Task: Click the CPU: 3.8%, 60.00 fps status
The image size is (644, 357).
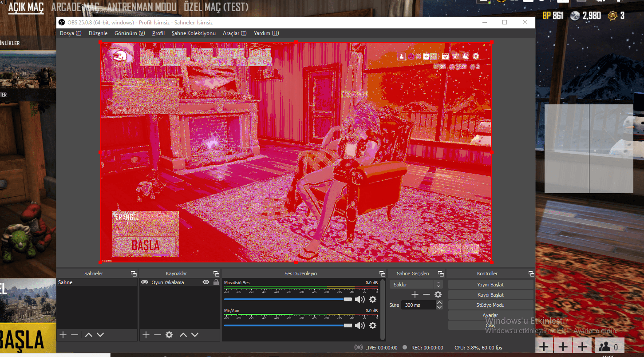Action: pyautogui.click(x=478, y=348)
